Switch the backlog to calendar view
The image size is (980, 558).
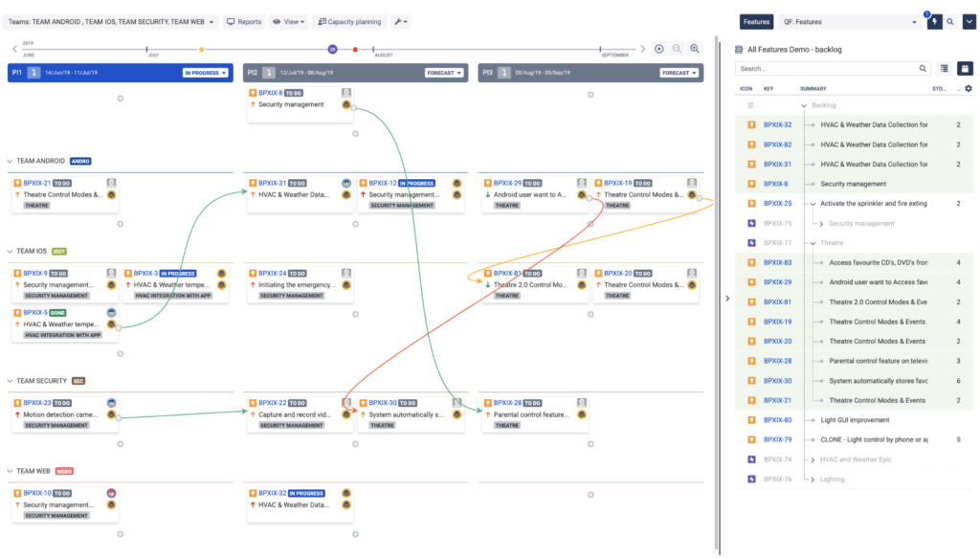(x=965, y=69)
